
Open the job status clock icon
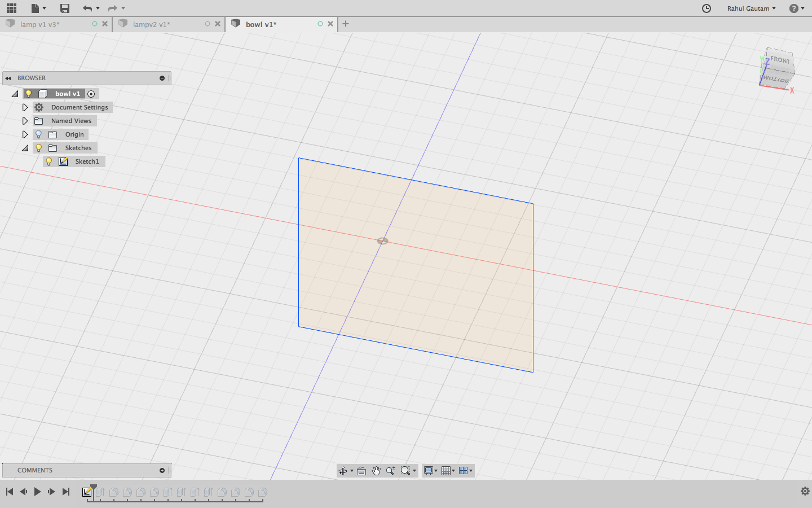click(x=707, y=8)
